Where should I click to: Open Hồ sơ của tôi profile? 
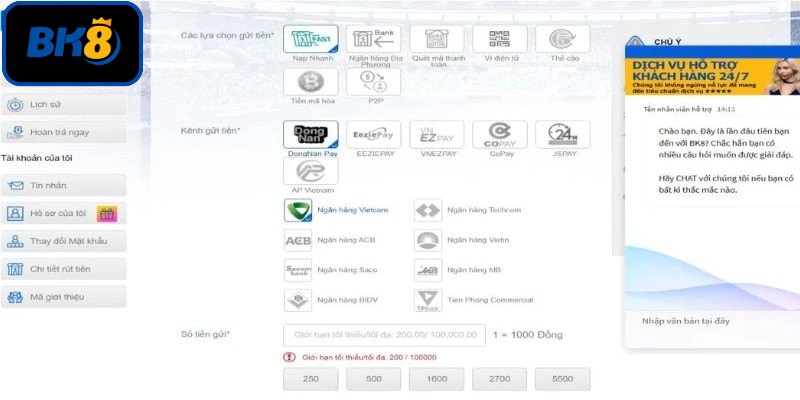[64, 213]
